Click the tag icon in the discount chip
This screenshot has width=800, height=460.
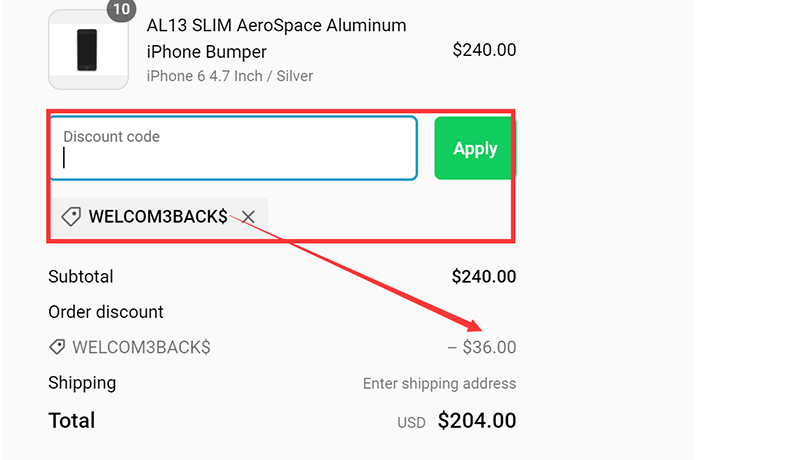(x=71, y=216)
